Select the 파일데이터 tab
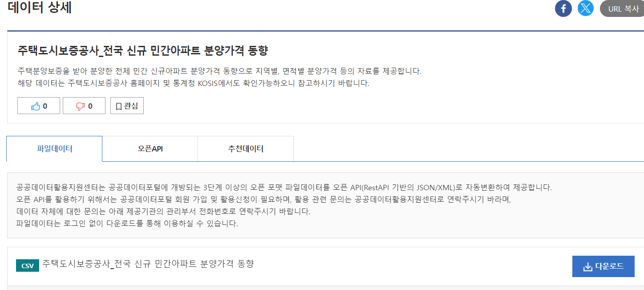Screen dimensions: 644x290 click(54, 149)
